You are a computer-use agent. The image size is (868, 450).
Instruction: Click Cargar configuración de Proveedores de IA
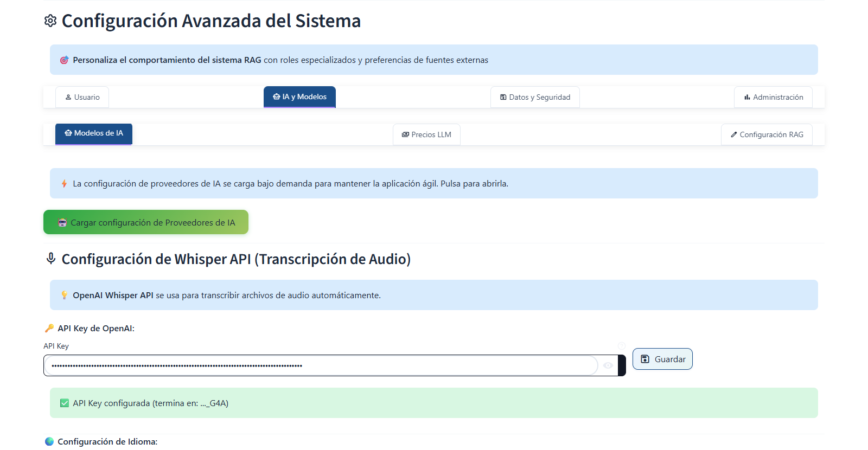coord(146,222)
